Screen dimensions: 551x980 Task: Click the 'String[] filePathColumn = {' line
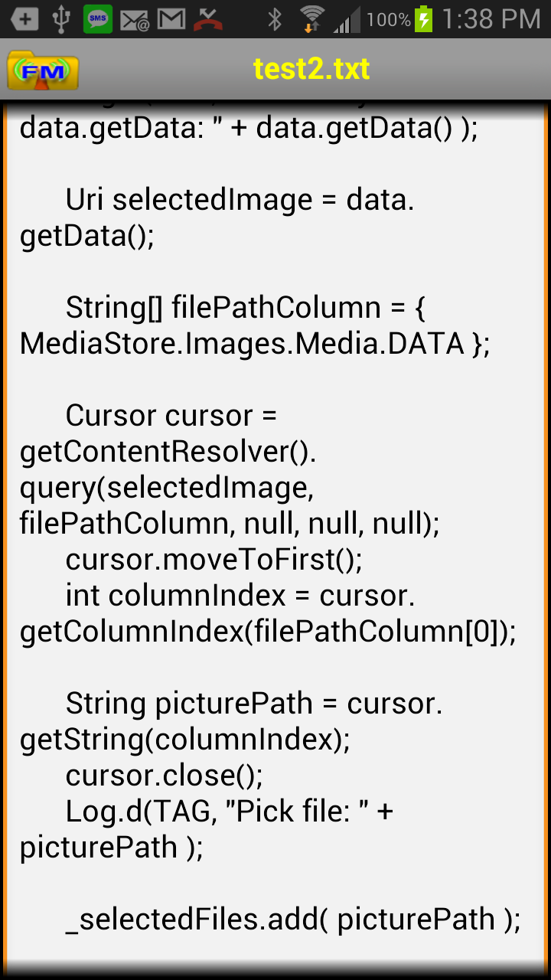[x=246, y=308]
